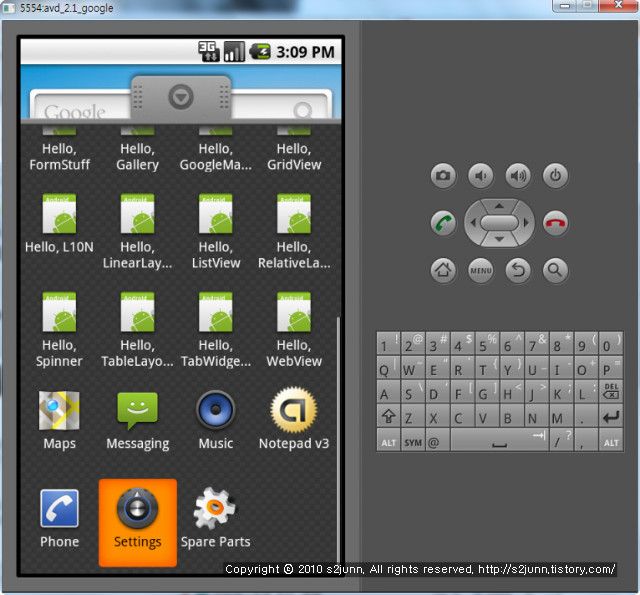Open Hello, L10N sample app
The height and width of the screenshot is (595, 640).
(59, 224)
